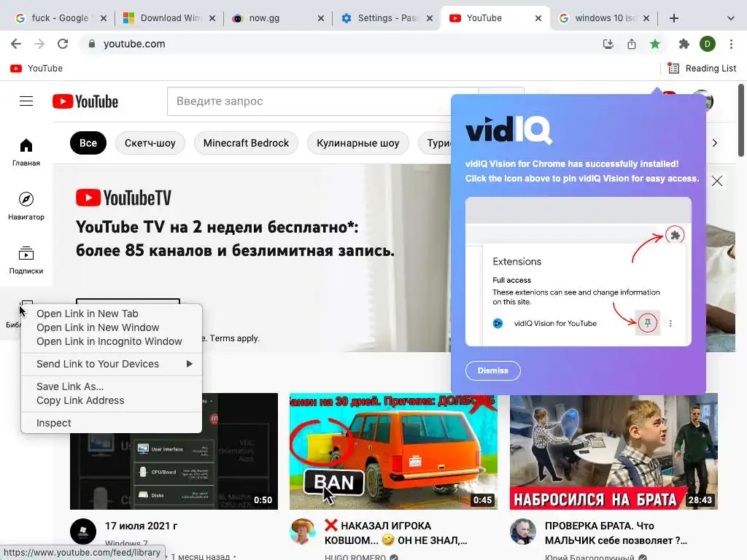Viewport: 747px width, 560px height.
Task: Open the YouTube hamburger guide menu
Action: click(26, 101)
